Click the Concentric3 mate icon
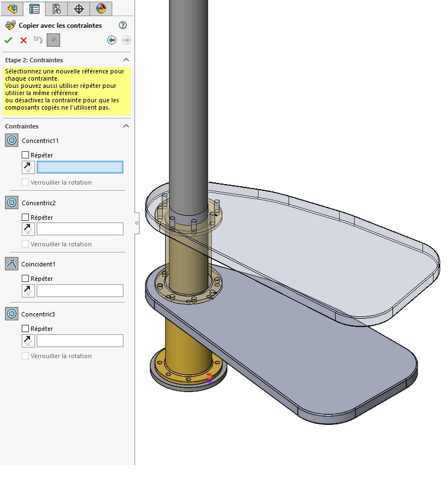The image size is (448, 480). (x=12, y=314)
